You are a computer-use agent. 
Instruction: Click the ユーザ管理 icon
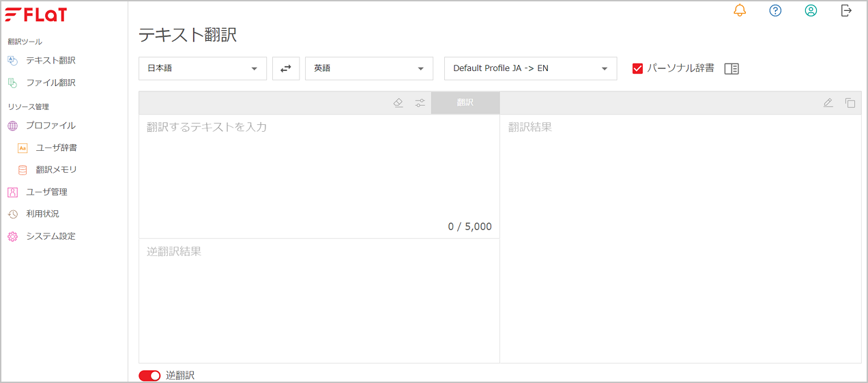[x=12, y=192]
